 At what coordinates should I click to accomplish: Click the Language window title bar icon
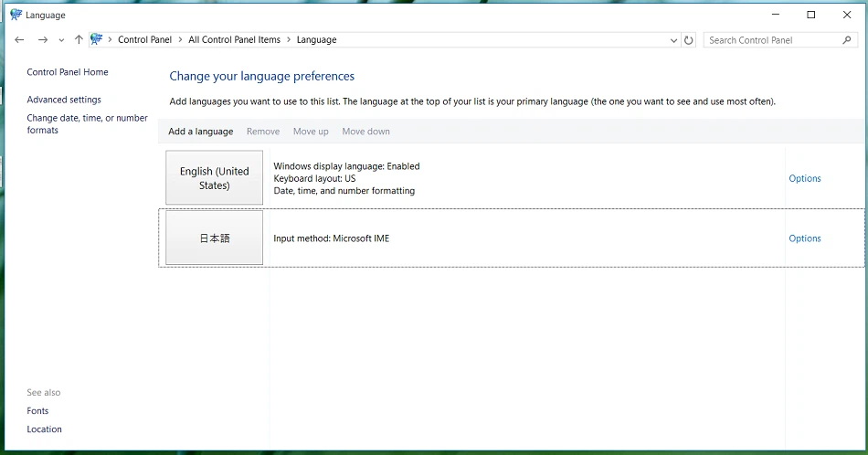tap(16, 15)
